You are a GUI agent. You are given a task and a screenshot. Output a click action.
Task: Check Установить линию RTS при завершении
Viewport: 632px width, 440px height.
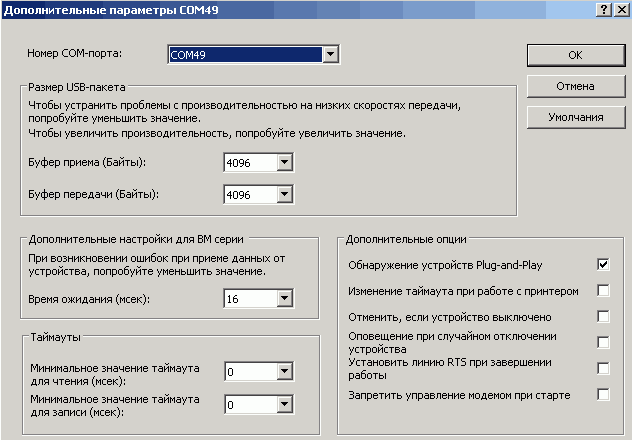point(603,368)
